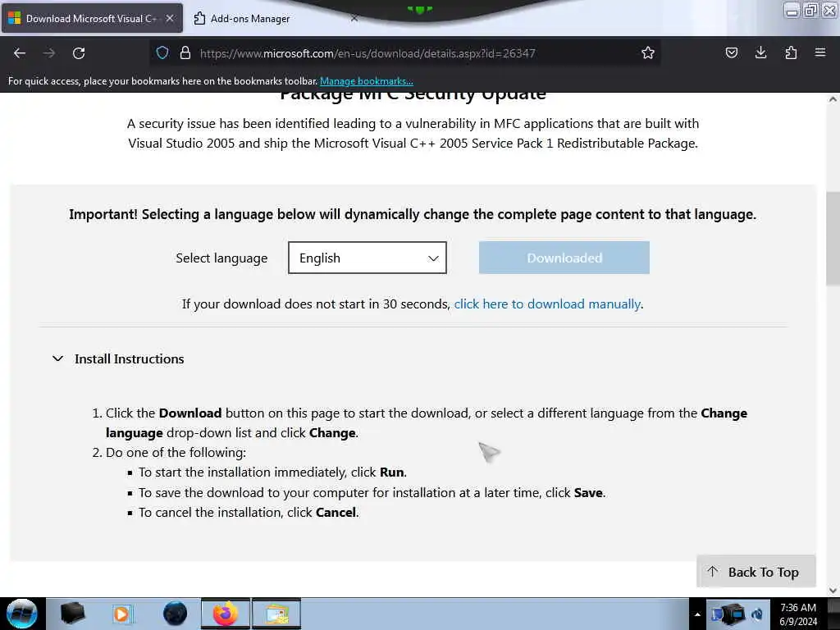The height and width of the screenshot is (630, 840).
Task: Open the Manage bookmarks link
Action: (367, 81)
